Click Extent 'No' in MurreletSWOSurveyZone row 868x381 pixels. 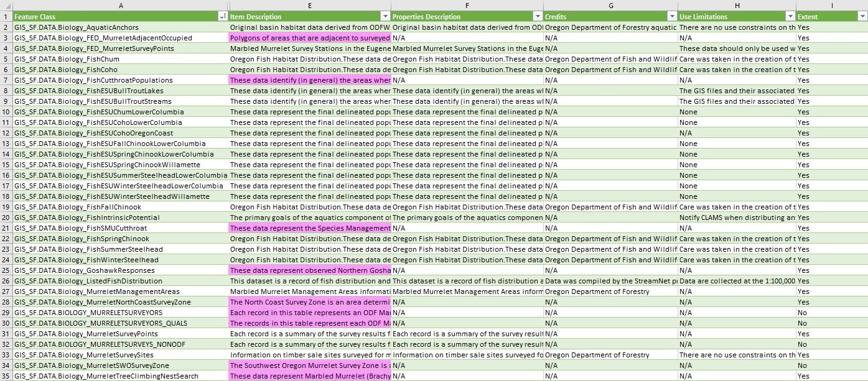[x=832, y=365]
